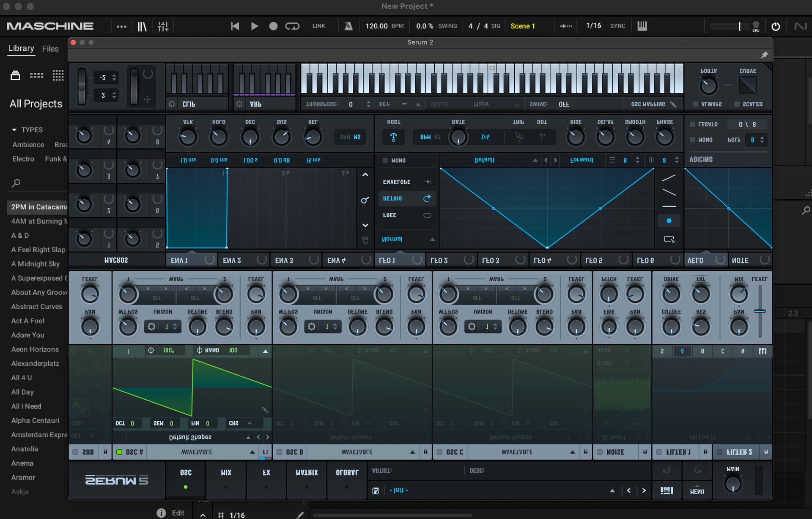Select Aeon Horizons in project list

(35, 349)
